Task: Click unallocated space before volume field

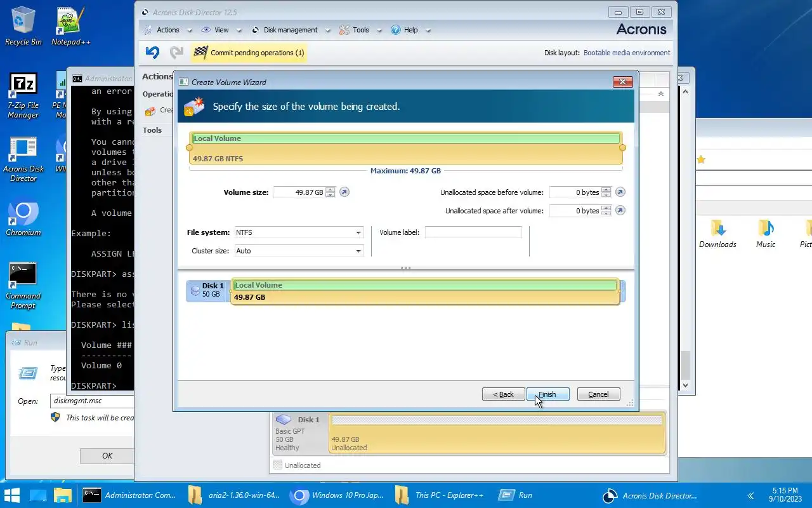Action: [x=575, y=192]
